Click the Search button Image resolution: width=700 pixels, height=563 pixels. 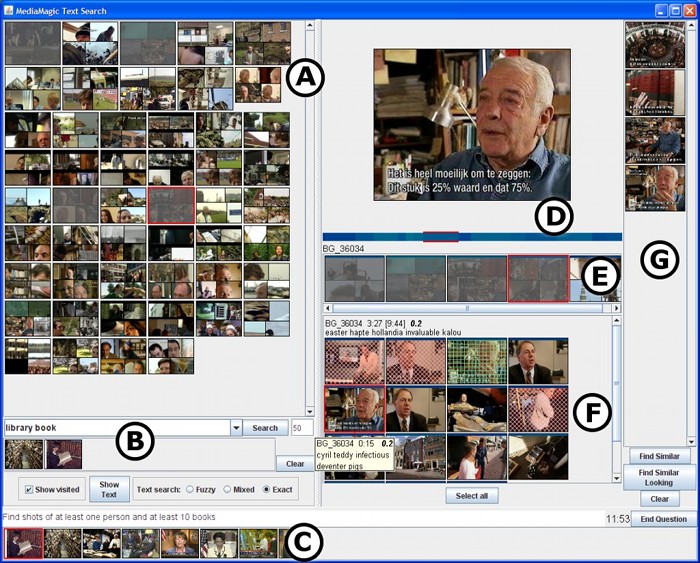tap(264, 428)
